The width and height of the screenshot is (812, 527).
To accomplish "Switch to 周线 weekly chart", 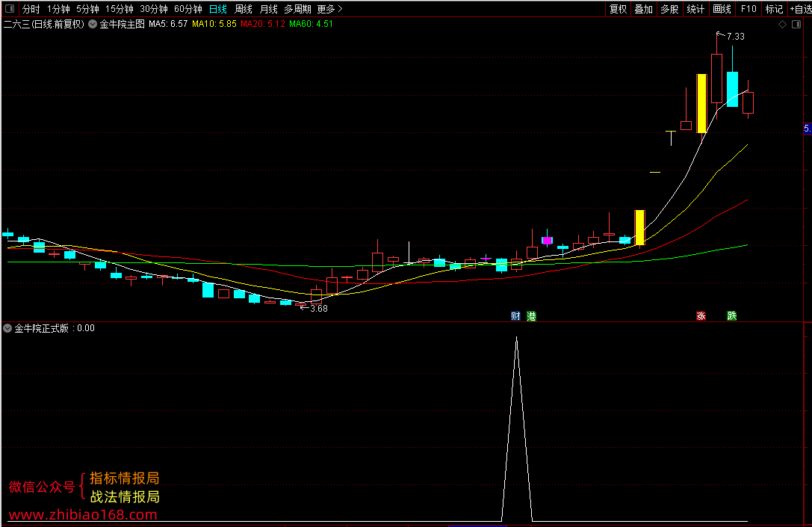I will pos(244,9).
